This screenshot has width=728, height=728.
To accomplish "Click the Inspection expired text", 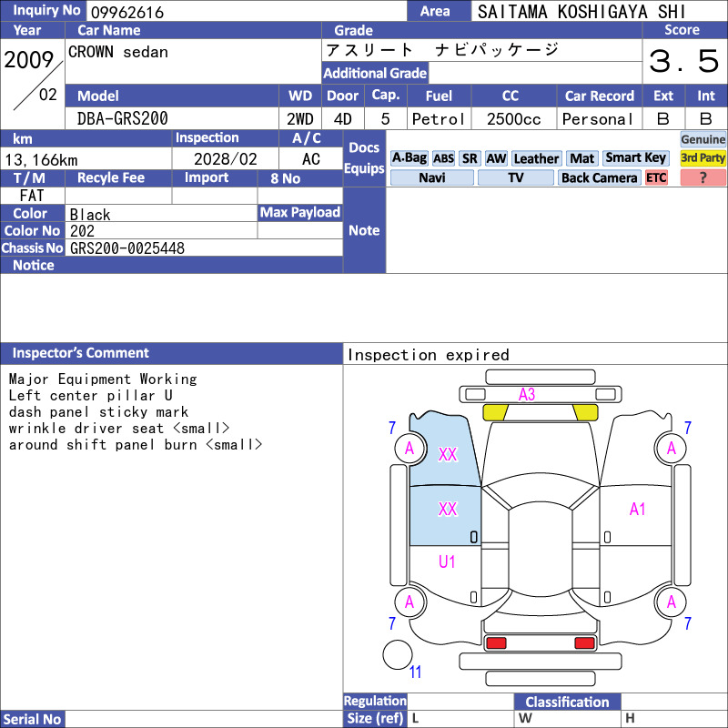I will 428,355.
